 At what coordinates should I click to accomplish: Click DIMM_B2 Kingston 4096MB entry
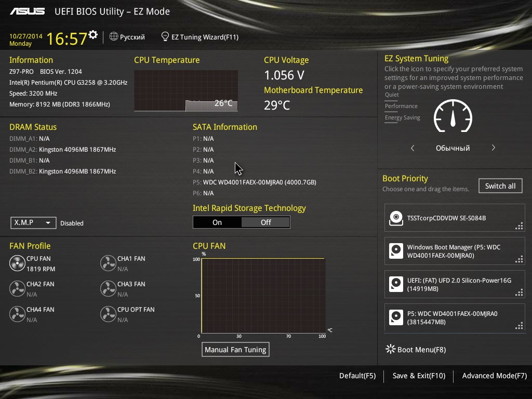pos(63,171)
